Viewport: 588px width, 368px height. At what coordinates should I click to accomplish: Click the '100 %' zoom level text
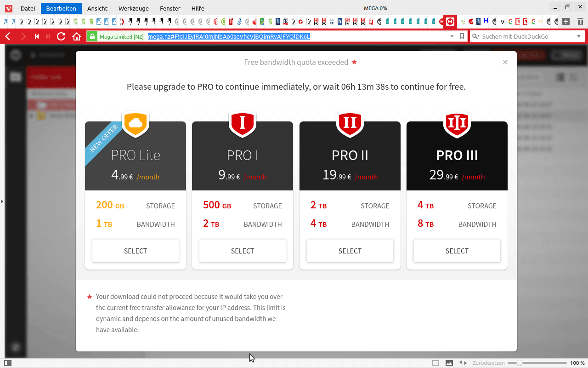point(577,363)
